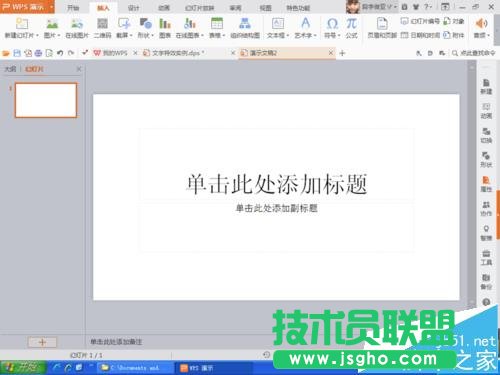Open the 切换 transitions sidebar panel
This screenshot has height=375, width=500.
tap(486, 136)
